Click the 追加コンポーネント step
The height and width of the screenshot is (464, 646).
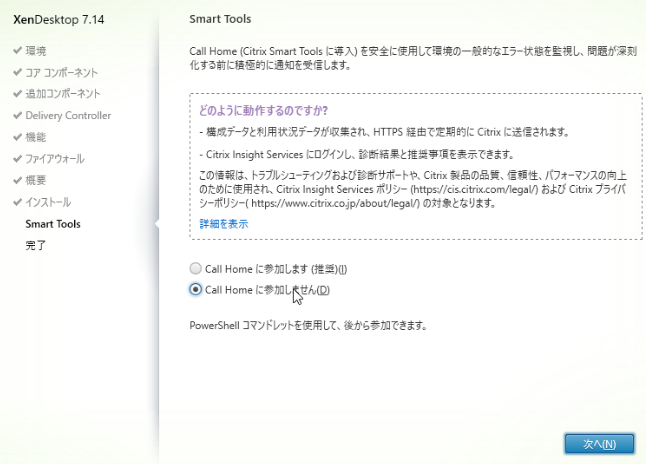click(x=63, y=94)
